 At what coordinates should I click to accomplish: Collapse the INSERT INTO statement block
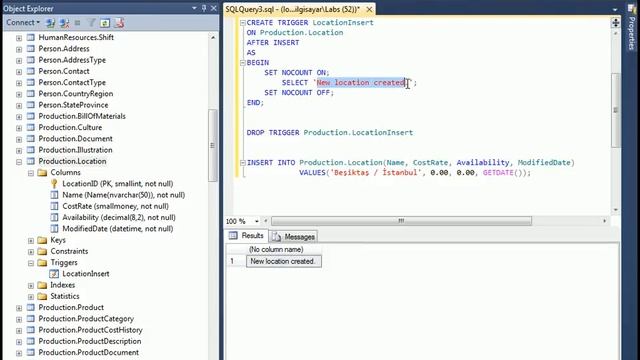coord(242,163)
